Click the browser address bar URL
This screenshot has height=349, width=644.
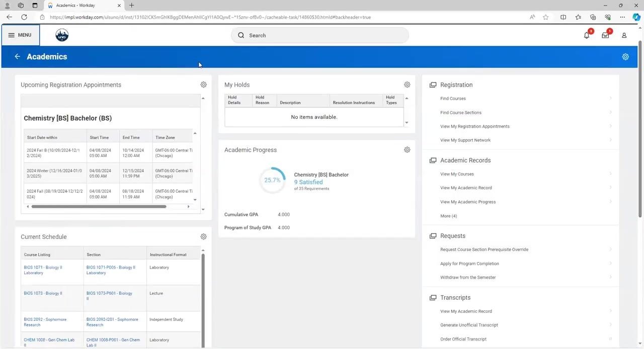(210, 17)
